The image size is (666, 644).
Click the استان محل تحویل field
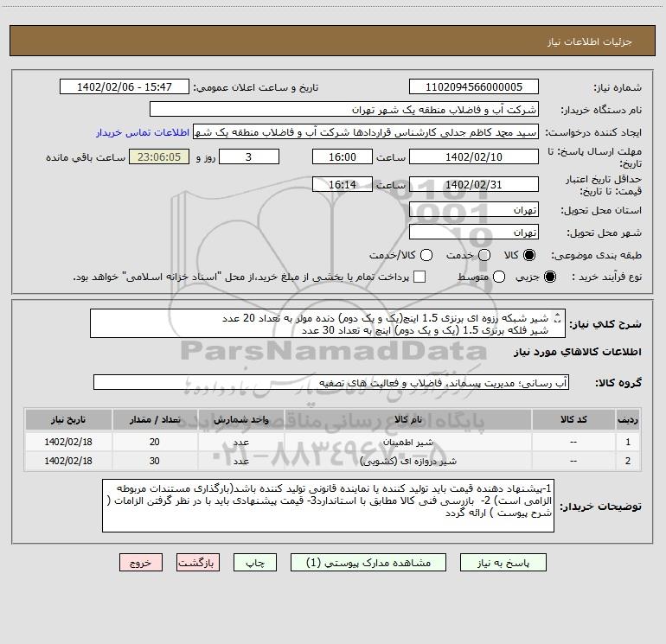click(474, 210)
